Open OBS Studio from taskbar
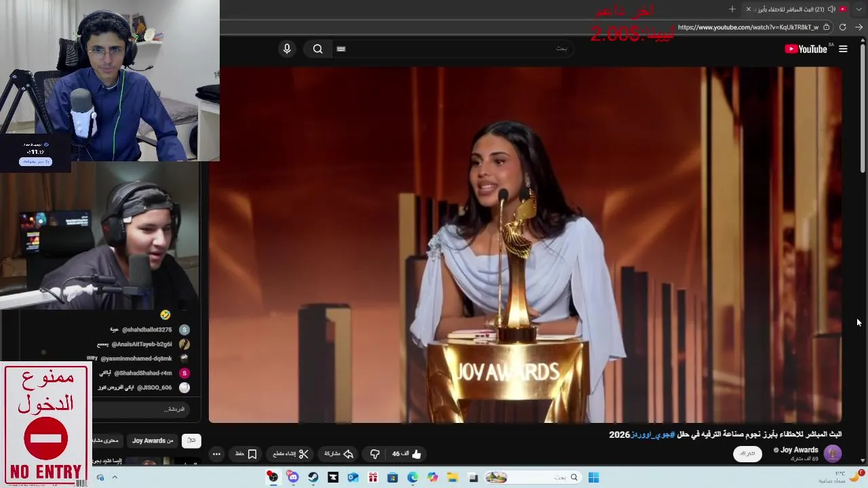 coord(273,477)
